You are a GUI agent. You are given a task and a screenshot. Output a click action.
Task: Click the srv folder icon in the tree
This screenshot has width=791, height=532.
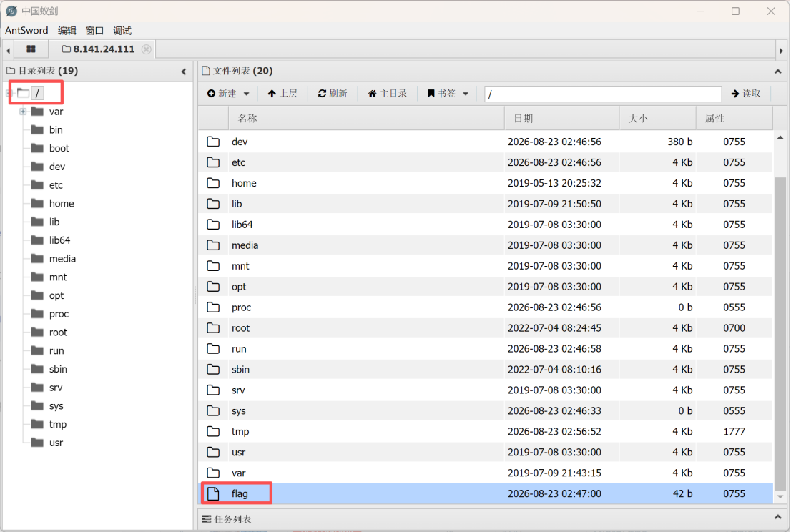(x=36, y=388)
